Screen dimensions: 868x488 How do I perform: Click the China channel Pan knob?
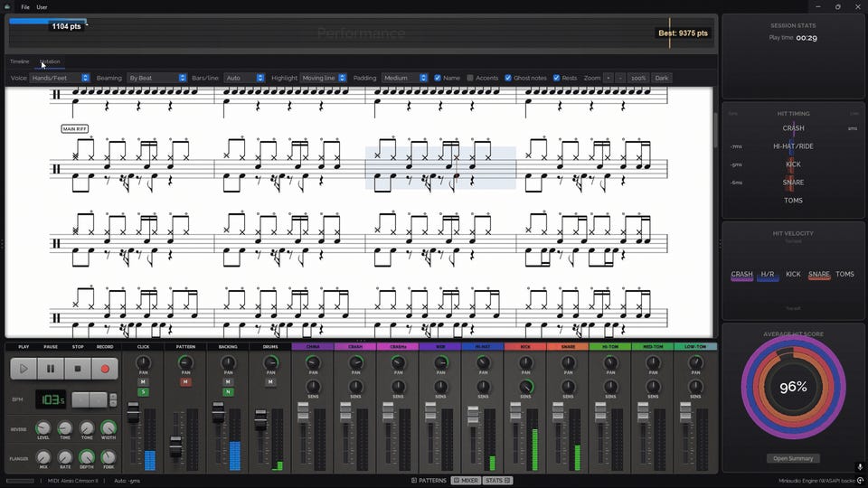tap(313, 363)
